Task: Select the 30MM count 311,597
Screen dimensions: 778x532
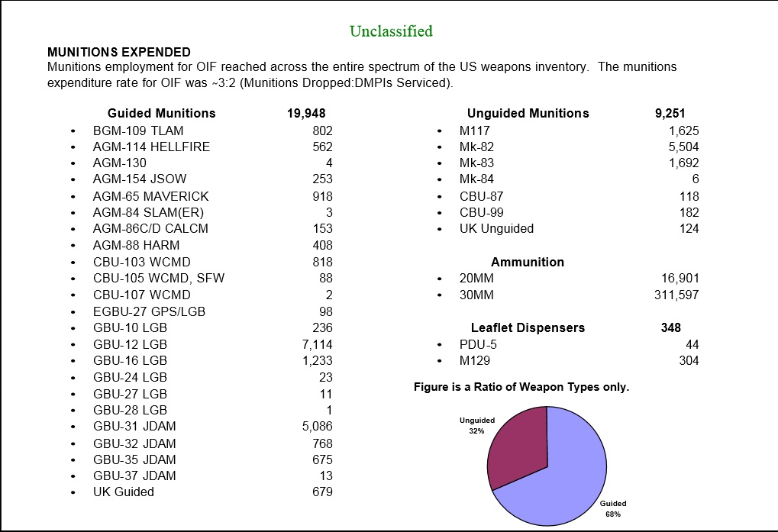Action: (676, 295)
